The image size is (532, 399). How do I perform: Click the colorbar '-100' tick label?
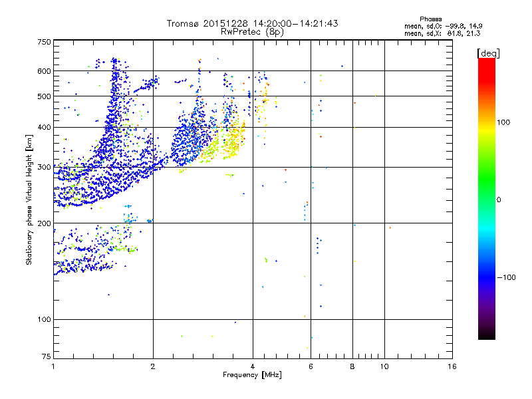pos(506,277)
